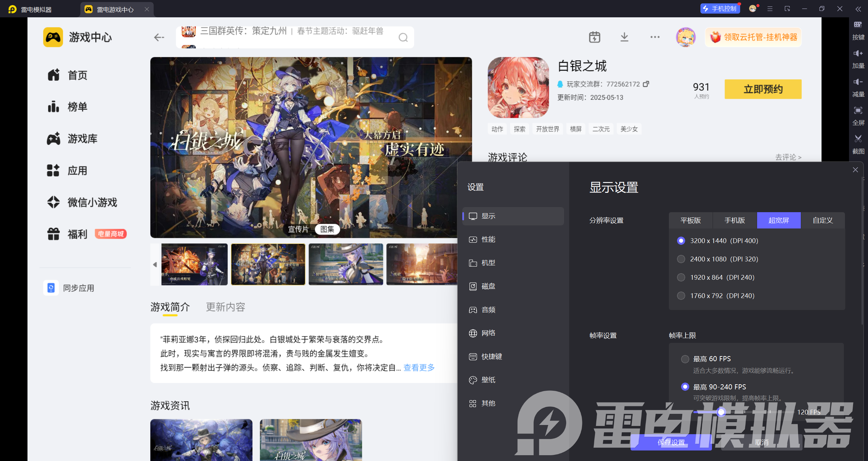Click the 游戏中心 controller logo
Viewport: 868px width, 461px height.
tap(53, 37)
